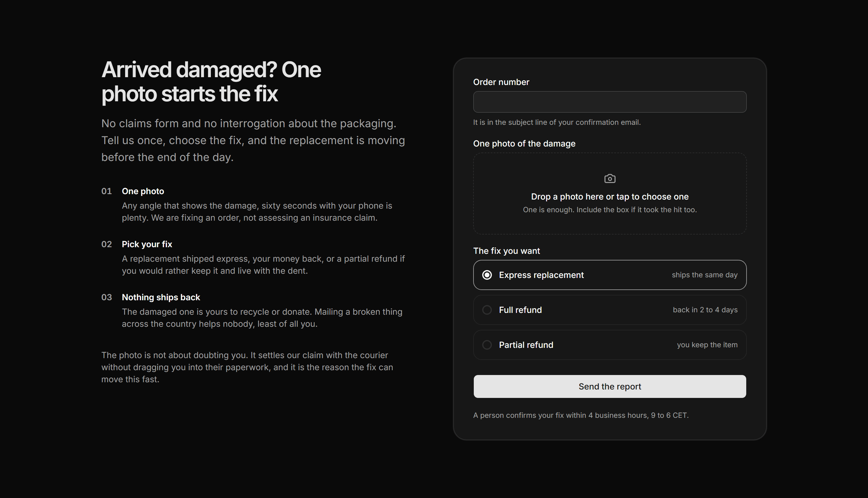This screenshot has height=498, width=868.
Task: Click the step number 01
Action: tap(106, 191)
